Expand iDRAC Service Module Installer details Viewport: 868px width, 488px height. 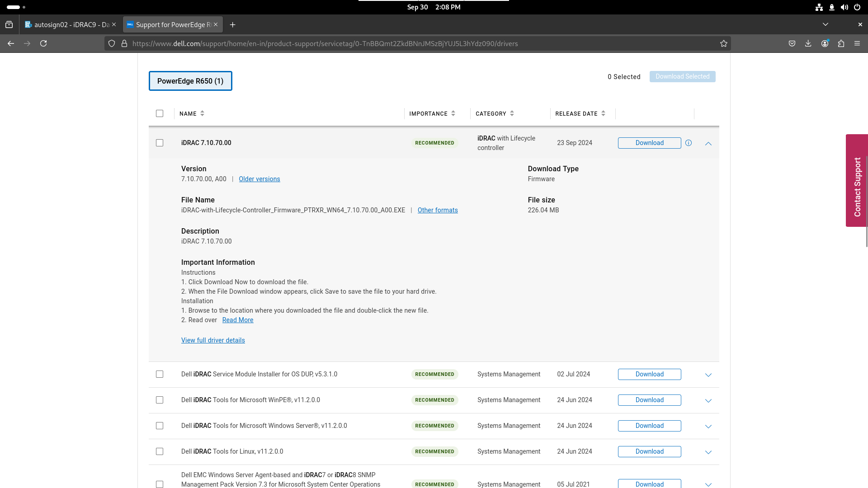tap(708, 375)
